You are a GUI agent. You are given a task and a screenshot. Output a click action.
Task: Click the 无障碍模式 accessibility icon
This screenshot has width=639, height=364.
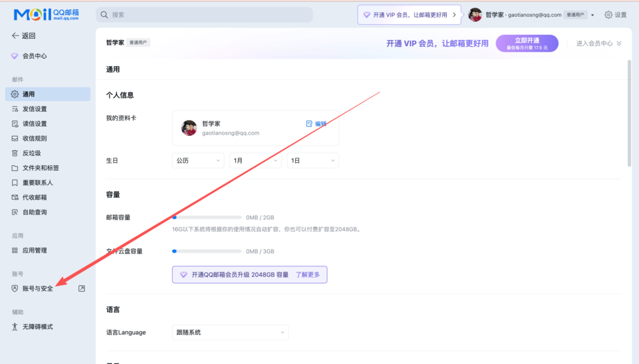[x=15, y=327]
